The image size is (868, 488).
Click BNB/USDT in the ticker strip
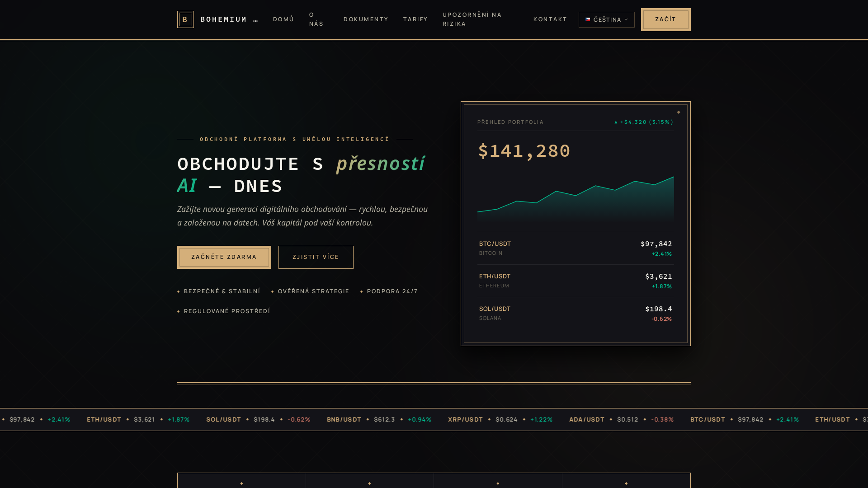pos(344,420)
